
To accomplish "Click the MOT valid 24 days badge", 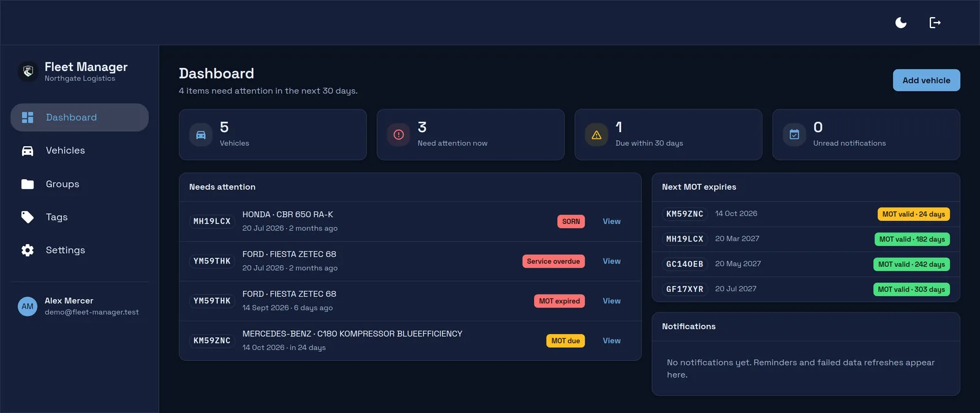I will [x=913, y=214].
